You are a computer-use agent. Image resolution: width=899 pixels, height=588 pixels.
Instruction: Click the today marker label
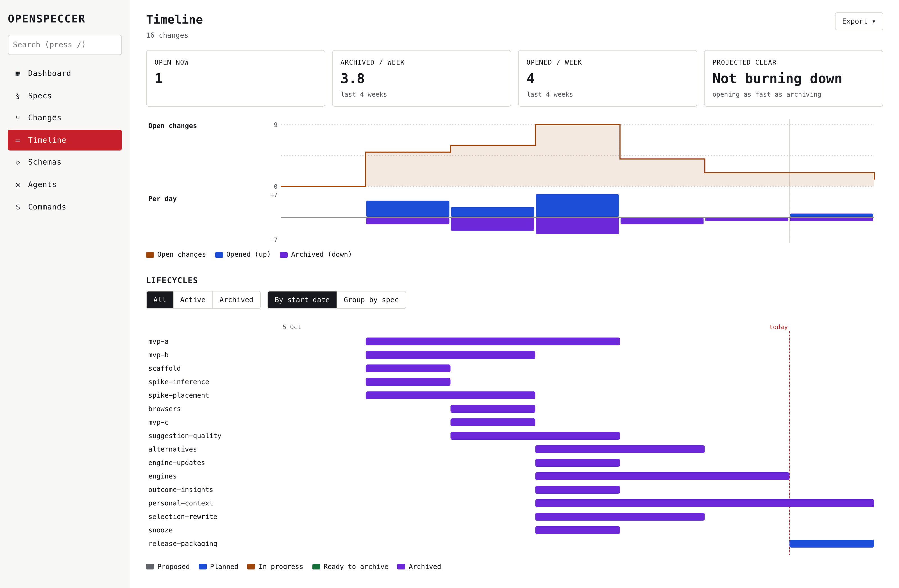tap(778, 327)
